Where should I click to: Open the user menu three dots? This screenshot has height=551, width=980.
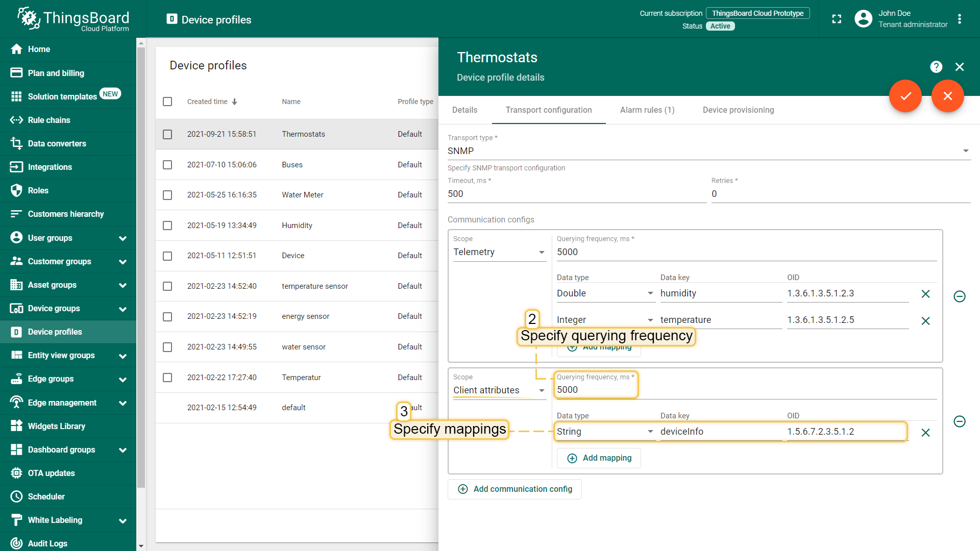click(960, 19)
